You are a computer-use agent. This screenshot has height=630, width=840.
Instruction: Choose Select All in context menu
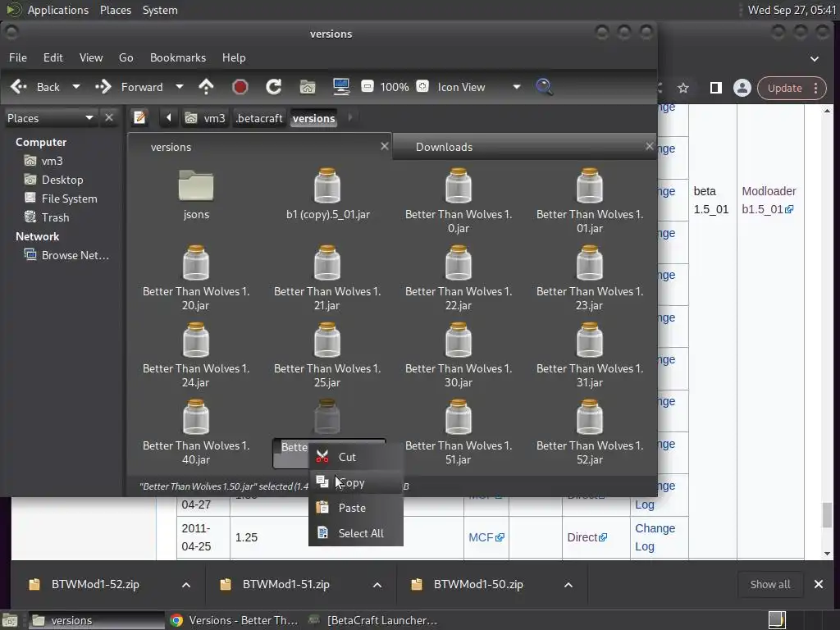pyautogui.click(x=356, y=533)
